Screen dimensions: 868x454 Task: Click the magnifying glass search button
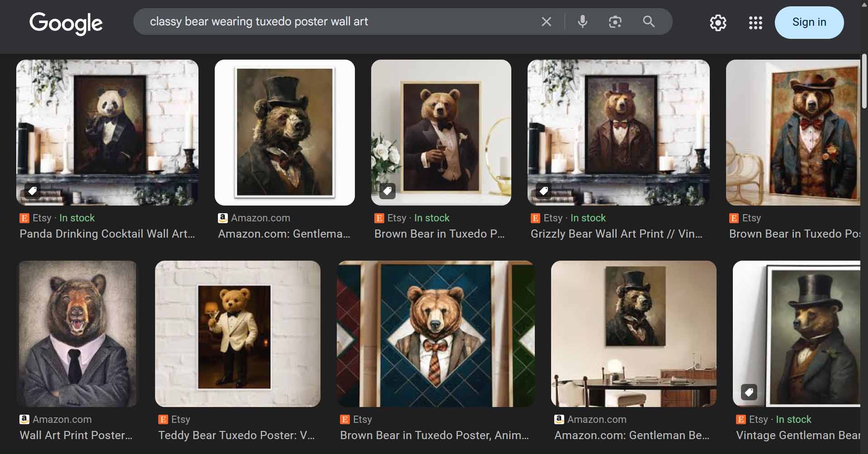[648, 22]
